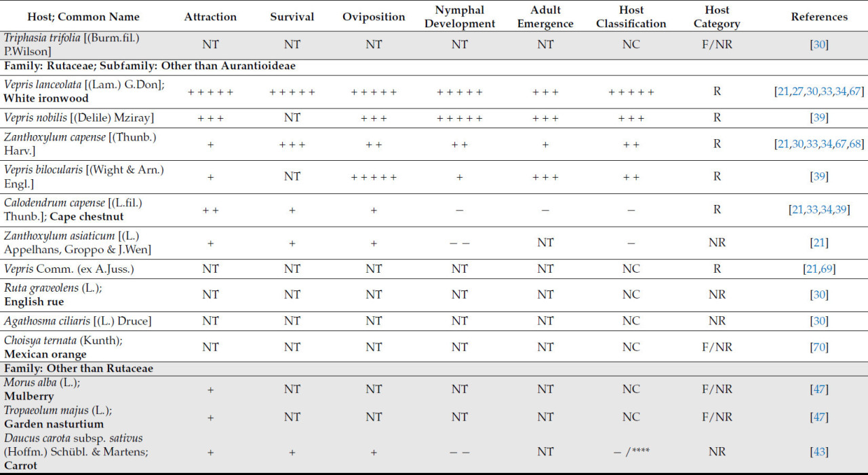Open reference 67 in White ironwood row

pos(854,92)
